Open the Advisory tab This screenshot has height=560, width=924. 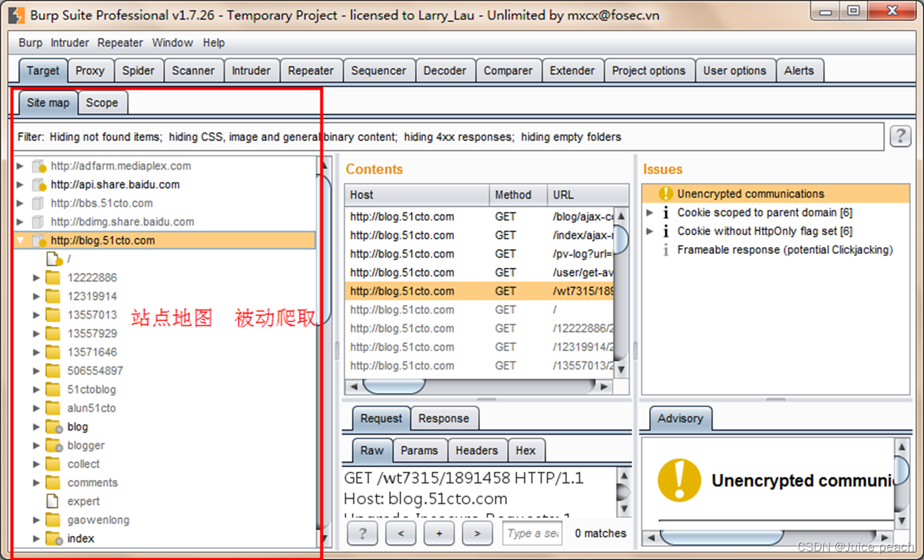[680, 418]
